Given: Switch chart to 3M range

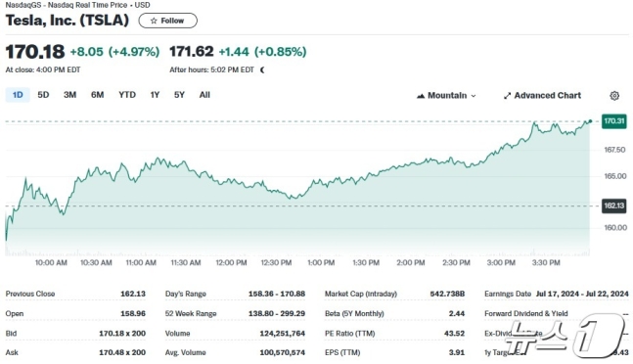Looking at the screenshot, I should coord(69,95).
